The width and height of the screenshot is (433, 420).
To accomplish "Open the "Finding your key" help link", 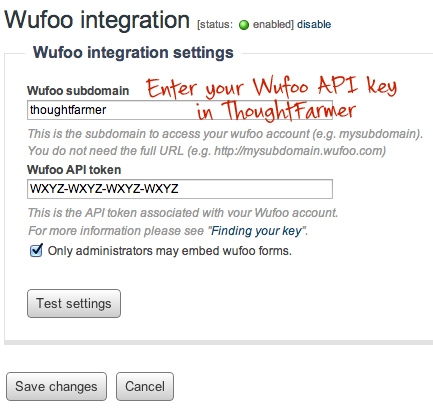I will (x=257, y=231).
